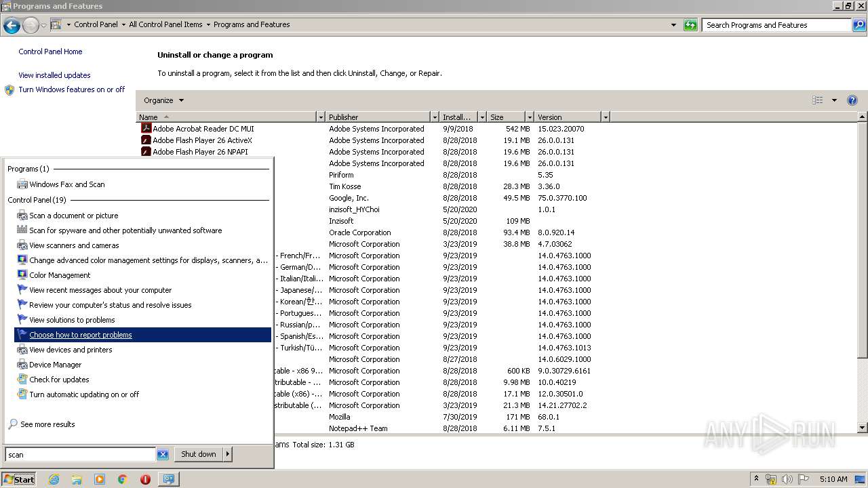Click the Windows Fax and Scan icon
The image size is (868, 488).
point(22,184)
